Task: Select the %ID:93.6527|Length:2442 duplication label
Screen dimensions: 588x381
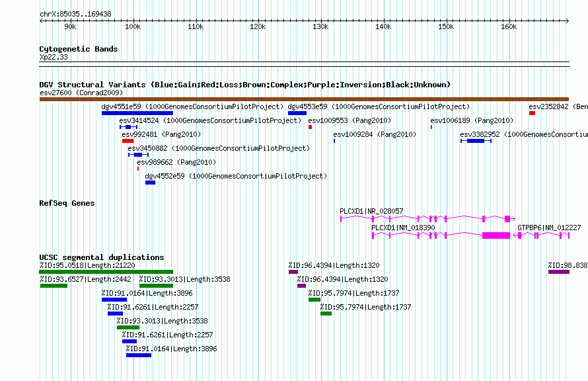Action: (x=85, y=279)
